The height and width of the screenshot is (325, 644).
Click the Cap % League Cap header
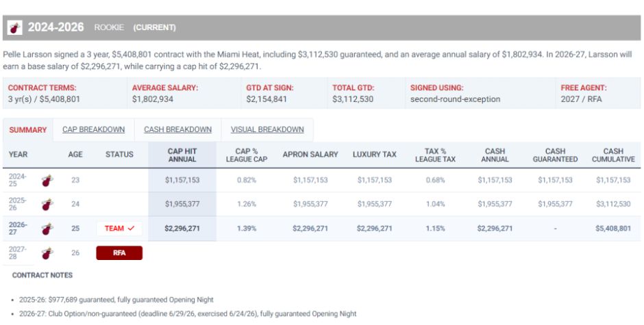point(247,155)
